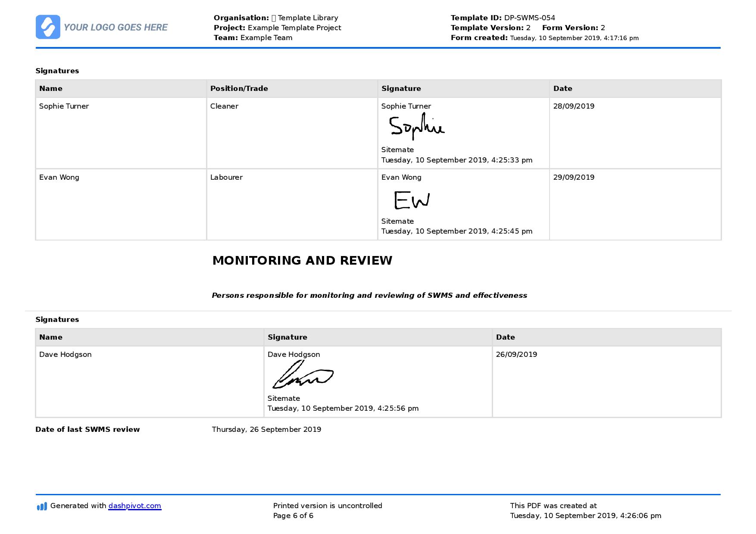Screen dimensions: 756x534
Task: Click Dave Hodgson's handwritten signature
Action: tap(303, 375)
